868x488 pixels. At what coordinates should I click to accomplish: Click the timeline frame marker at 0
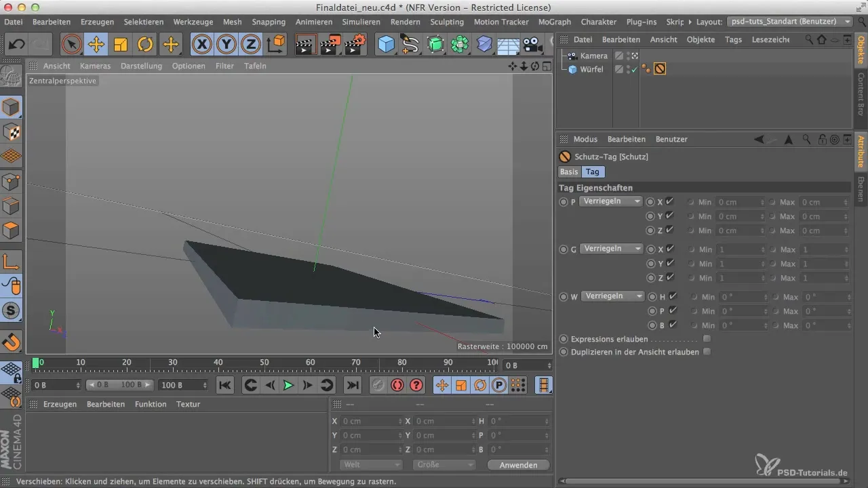(x=36, y=363)
